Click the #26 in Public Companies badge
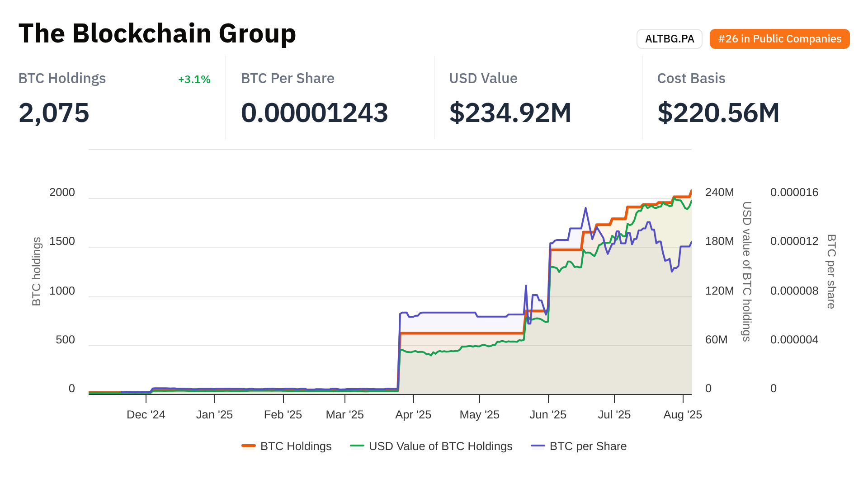 [x=779, y=39]
